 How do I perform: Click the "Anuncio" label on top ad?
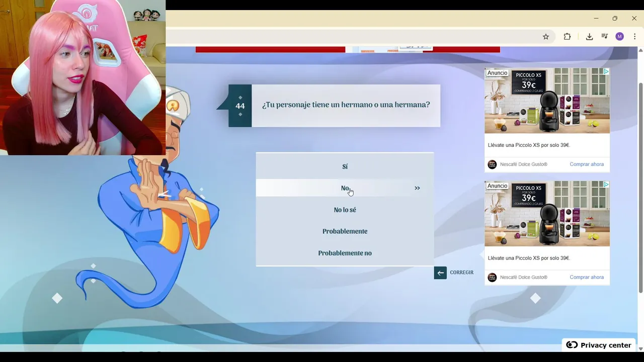tap(497, 73)
